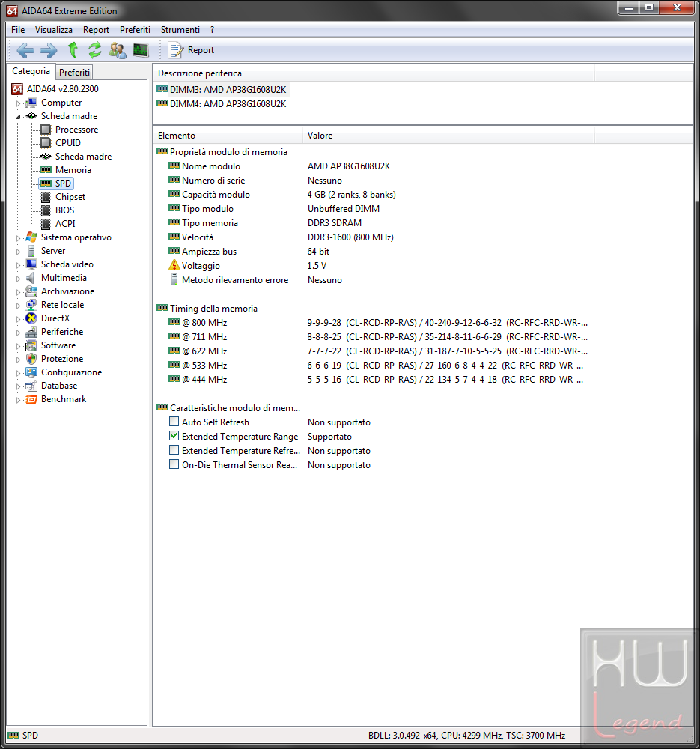Expand the Archiviazione tree node

coord(18,292)
